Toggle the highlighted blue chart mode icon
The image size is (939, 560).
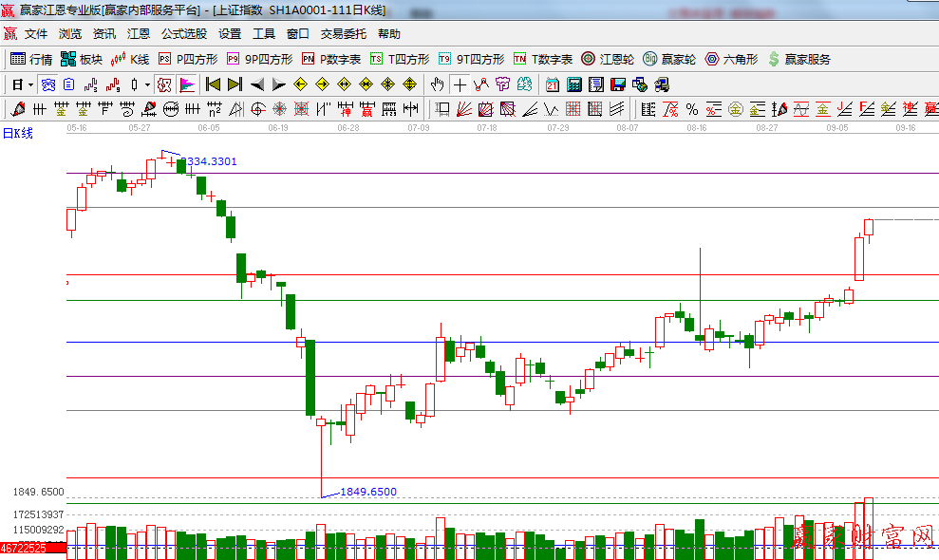click(x=47, y=84)
